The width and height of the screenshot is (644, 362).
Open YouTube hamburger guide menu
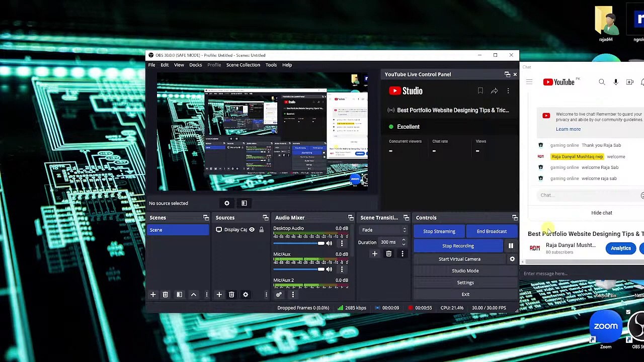(x=529, y=82)
